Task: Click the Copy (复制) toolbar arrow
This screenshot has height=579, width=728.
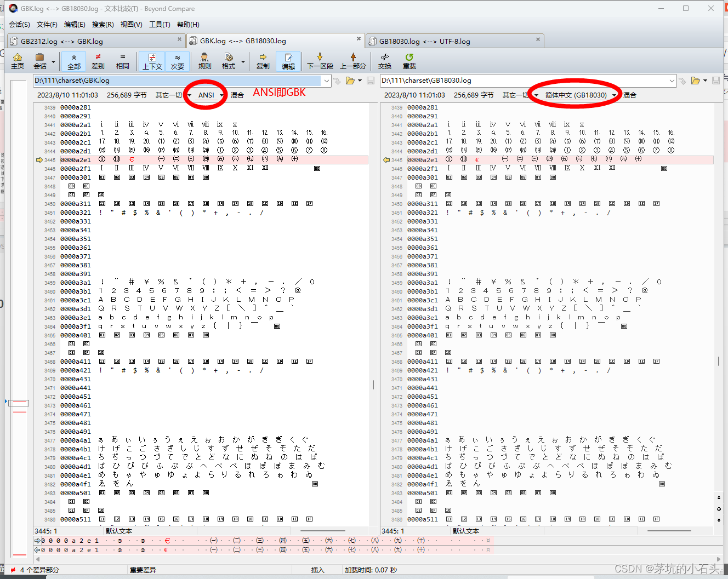Action: (x=263, y=61)
